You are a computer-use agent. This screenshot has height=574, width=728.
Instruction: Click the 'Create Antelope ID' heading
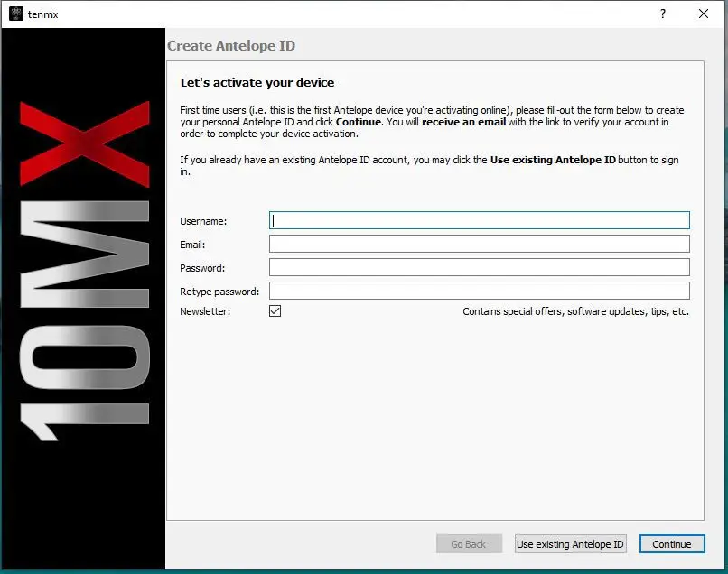pos(231,45)
